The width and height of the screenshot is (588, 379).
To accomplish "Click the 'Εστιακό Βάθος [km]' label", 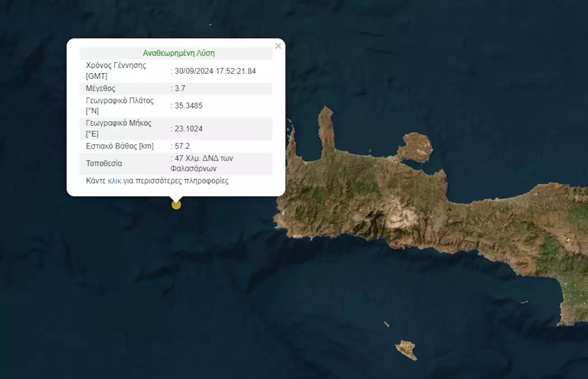I will 120,146.
